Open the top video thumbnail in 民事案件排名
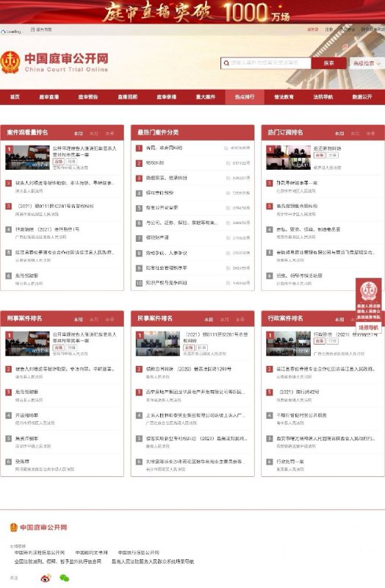385x588 pixels. [158, 343]
